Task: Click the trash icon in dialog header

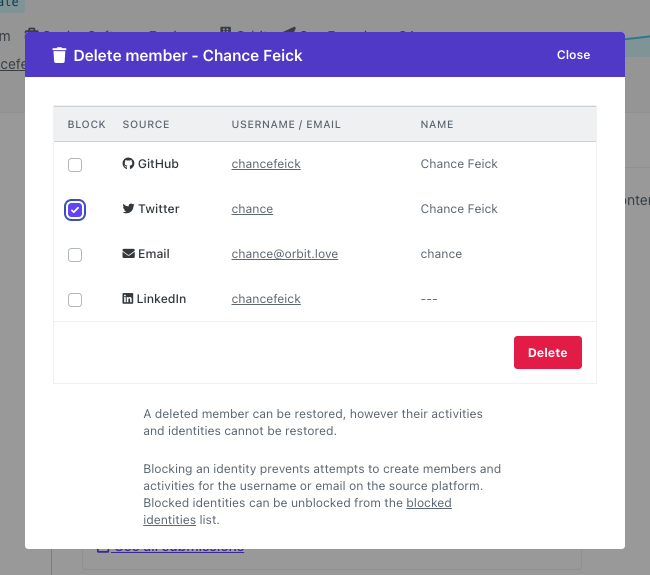Action: 59,56
